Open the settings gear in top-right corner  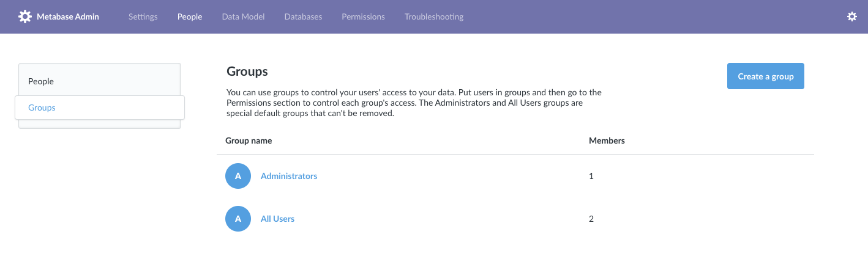coord(851,16)
